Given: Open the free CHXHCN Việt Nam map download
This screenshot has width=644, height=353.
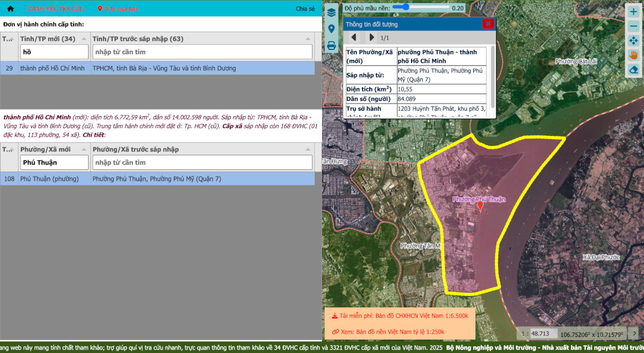Looking at the screenshot, I should click(400, 316).
